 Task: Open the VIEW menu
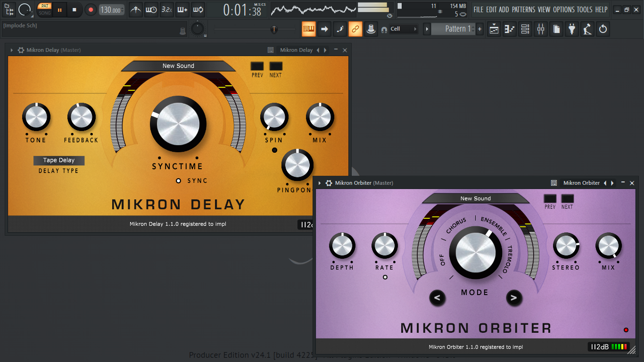[x=544, y=9]
